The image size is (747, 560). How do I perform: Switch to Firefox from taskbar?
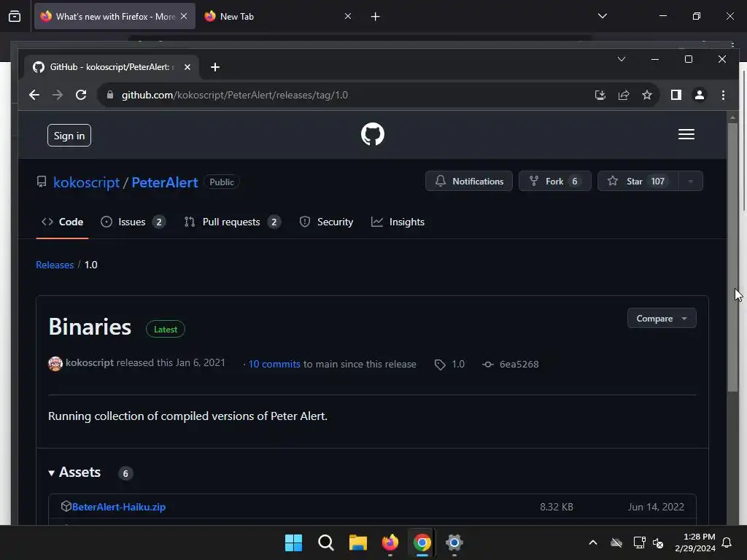point(390,542)
